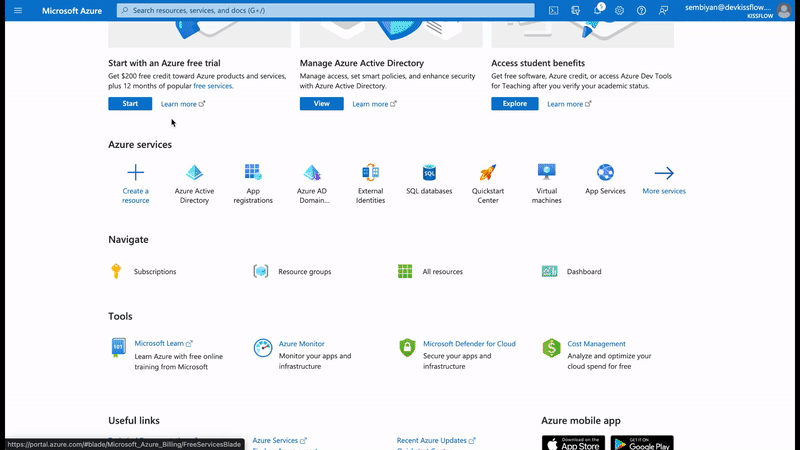Viewport: 800px width, 450px height.
Task: Click the Azure Monitor gauge icon
Action: click(x=263, y=348)
